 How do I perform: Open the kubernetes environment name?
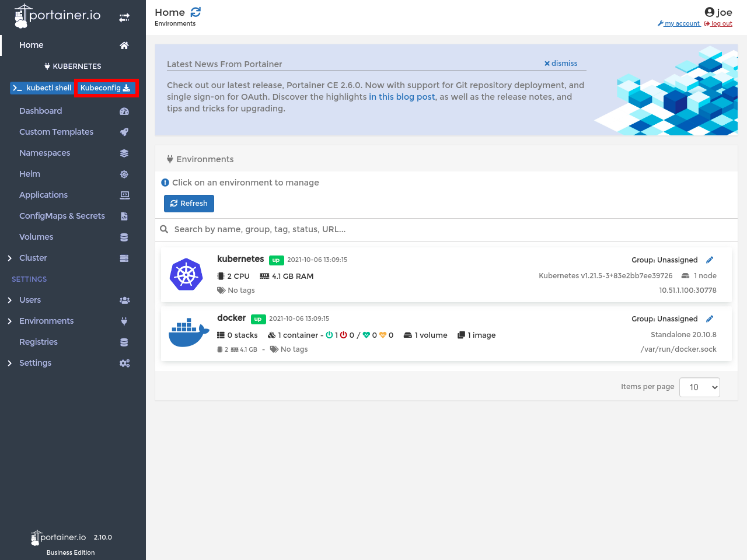click(x=240, y=259)
